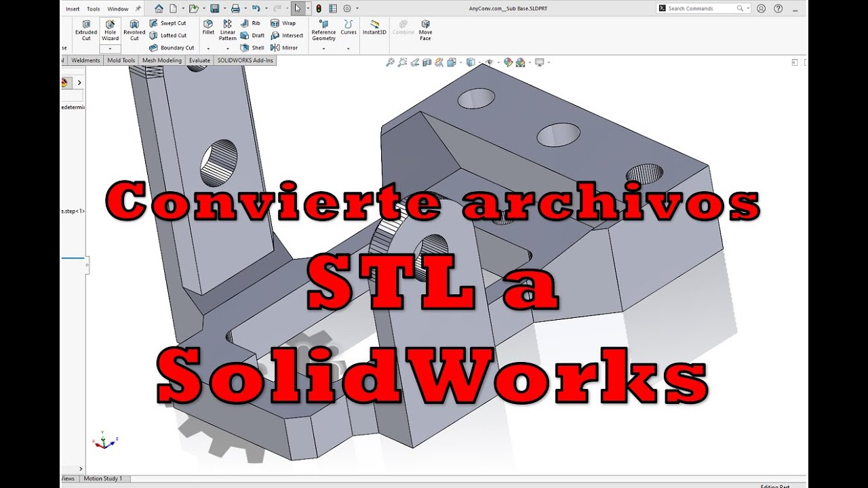Click the Rebuild traffic light icon
Image resolution: width=868 pixels, height=488 pixels.
[x=320, y=8]
